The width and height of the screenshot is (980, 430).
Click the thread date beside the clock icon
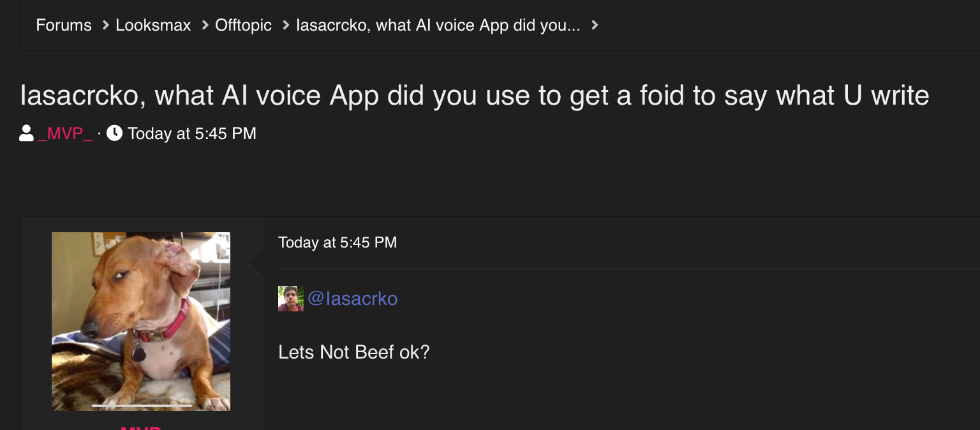point(192,133)
